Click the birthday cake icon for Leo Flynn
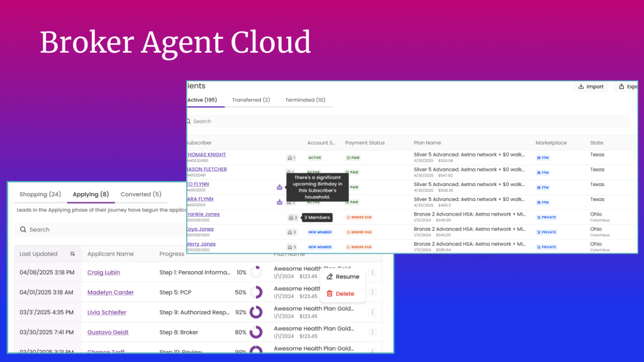This screenshot has height=362, width=644. click(279, 187)
